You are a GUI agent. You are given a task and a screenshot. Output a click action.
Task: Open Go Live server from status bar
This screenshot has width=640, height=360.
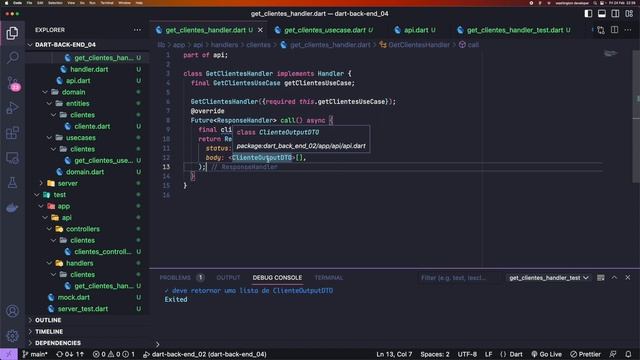[546, 354]
